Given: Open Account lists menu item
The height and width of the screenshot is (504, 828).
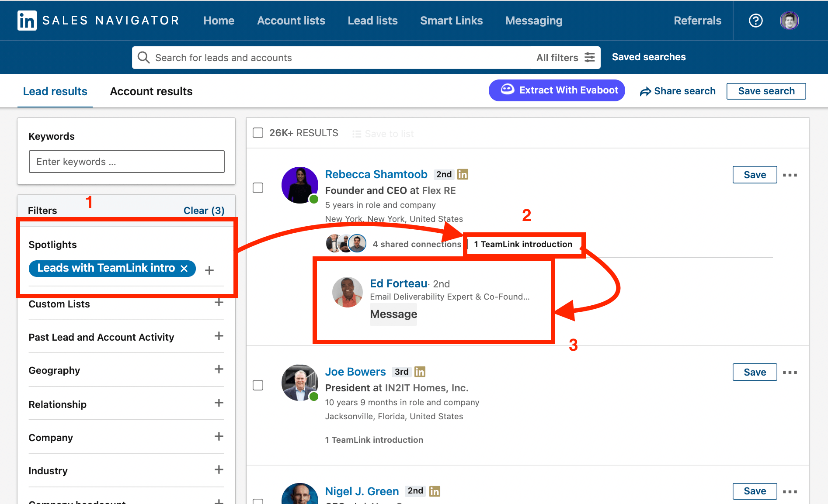Looking at the screenshot, I should pyautogui.click(x=291, y=21).
